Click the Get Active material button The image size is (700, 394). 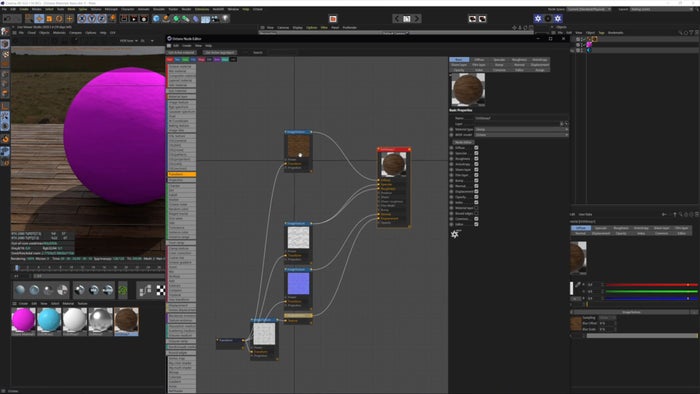pyautogui.click(x=181, y=53)
